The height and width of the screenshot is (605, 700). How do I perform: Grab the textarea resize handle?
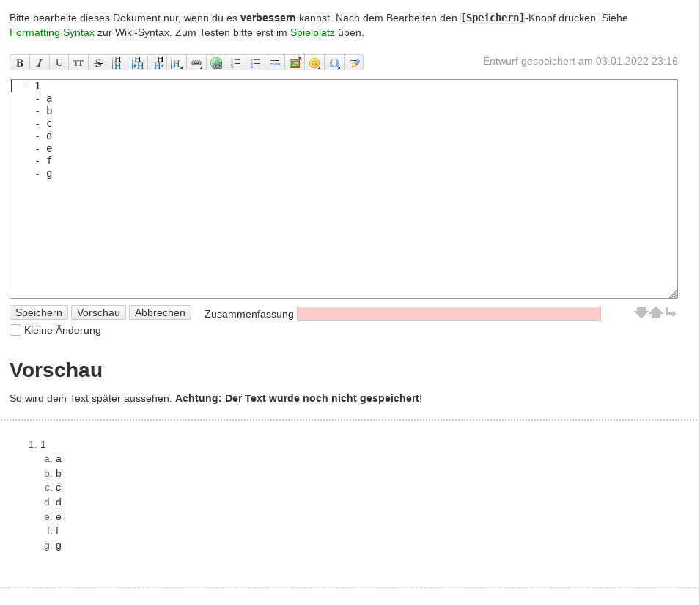673,294
